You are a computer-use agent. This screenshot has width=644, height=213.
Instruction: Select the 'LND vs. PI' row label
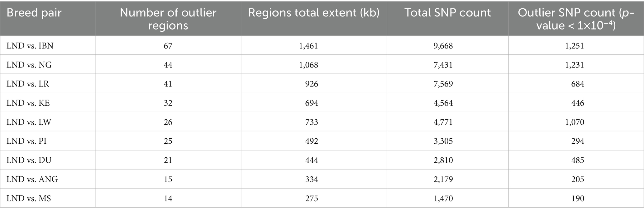tap(26, 141)
